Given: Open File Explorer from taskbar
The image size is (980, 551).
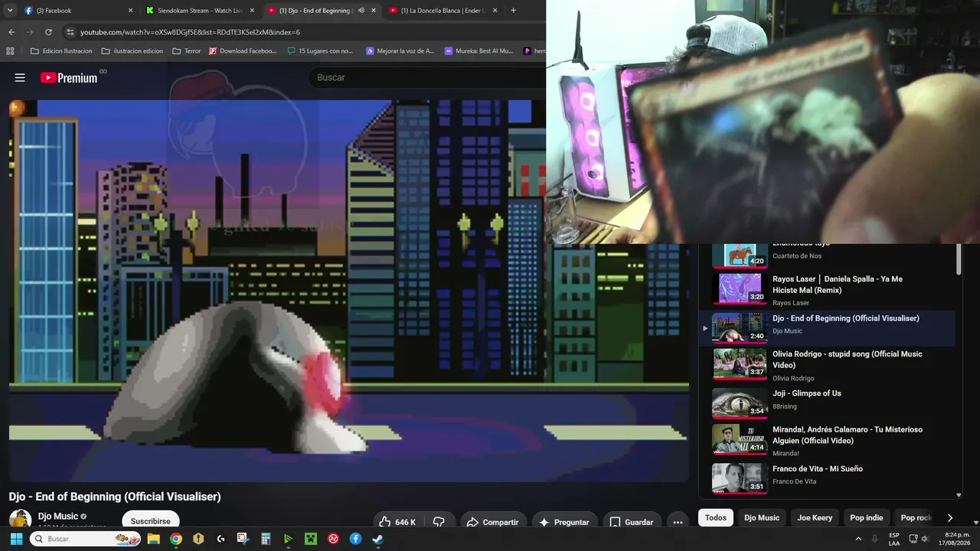Looking at the screenshot, I should coord(153,539).
